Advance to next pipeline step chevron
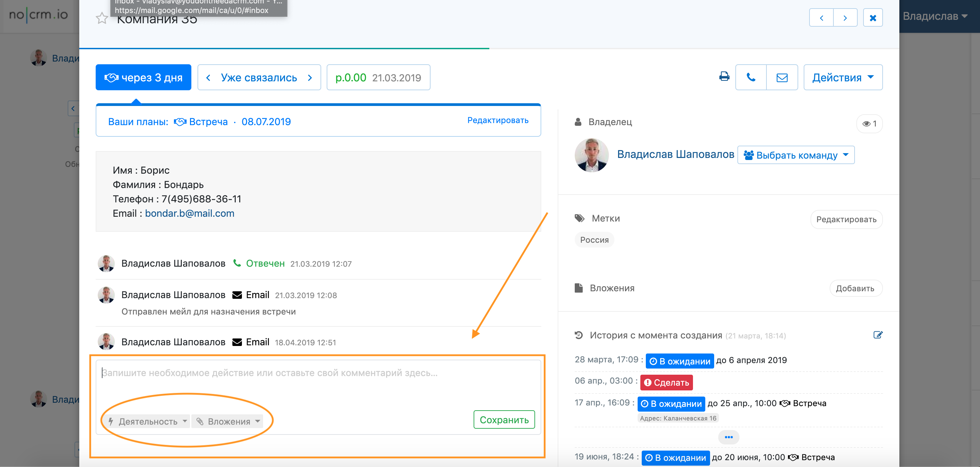The width and height of the screenshot is (980, 467). tap(310, 78)
